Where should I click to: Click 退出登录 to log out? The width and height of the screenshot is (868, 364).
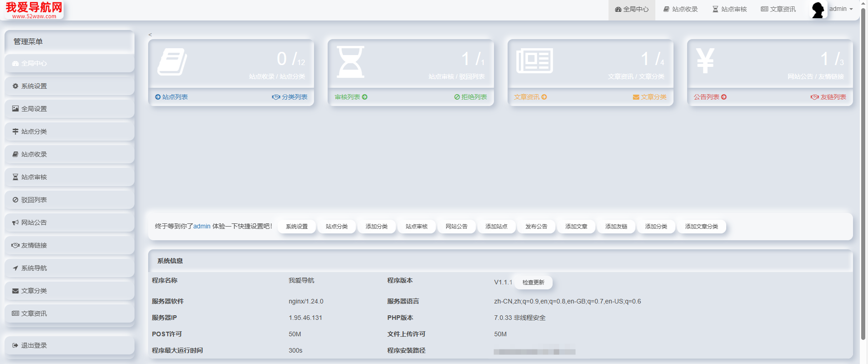pyautogui.click(x=34, y=345)
